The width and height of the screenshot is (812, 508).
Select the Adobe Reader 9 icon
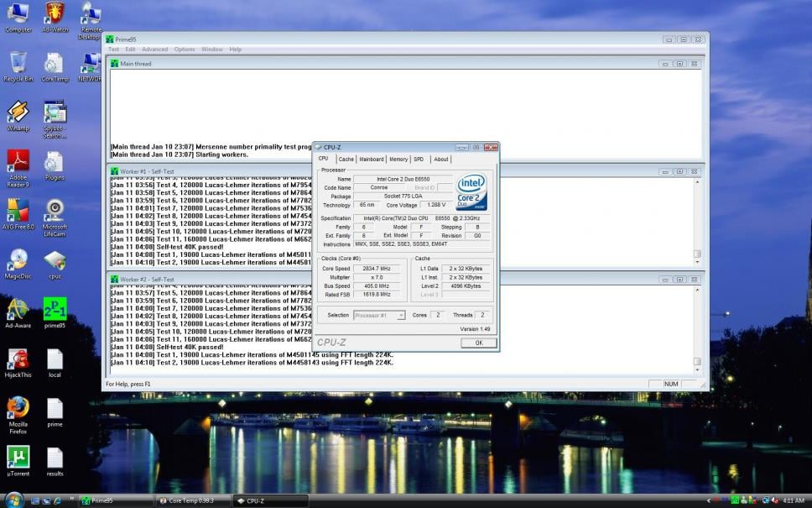click(x=18, y=169)
